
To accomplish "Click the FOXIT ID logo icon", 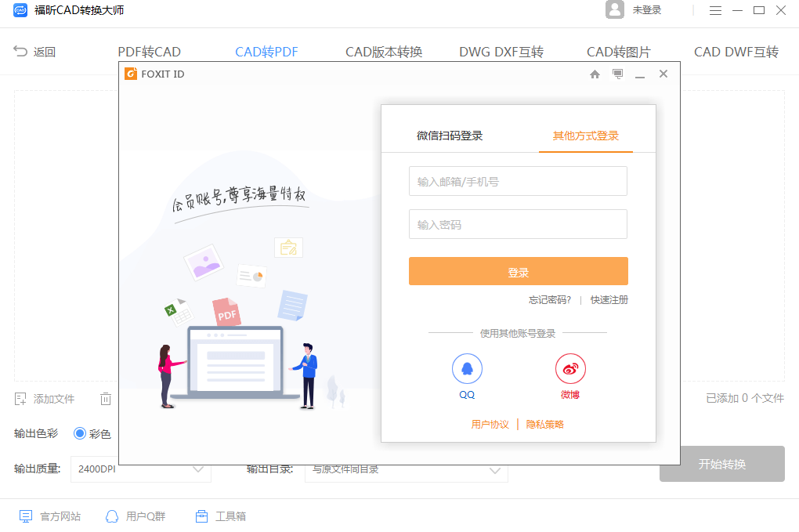I will point(131,74).
